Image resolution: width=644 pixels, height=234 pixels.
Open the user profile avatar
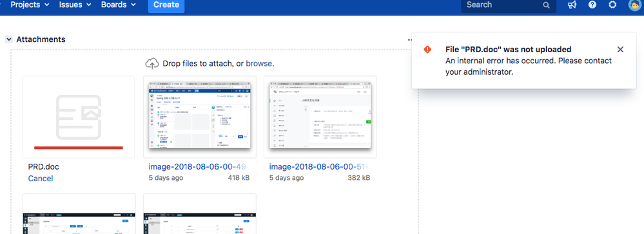pos(635,5)
